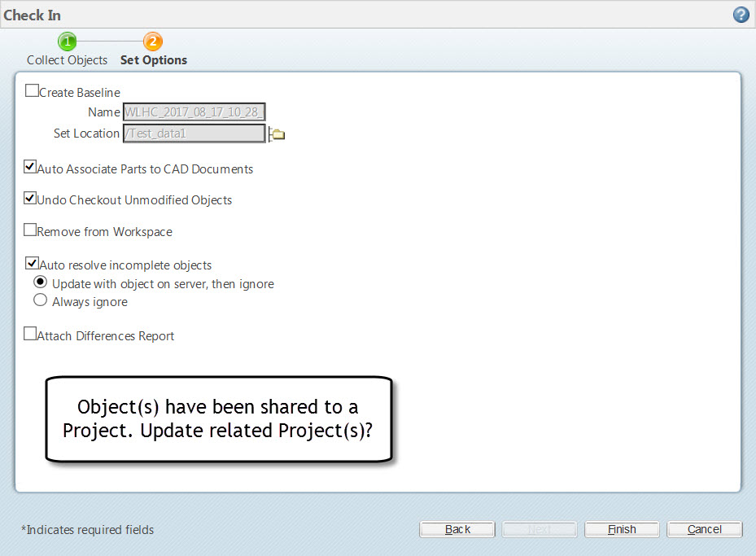Select Update with object on server option
This screenshot has height=556, width=756.
click(40, 282)
